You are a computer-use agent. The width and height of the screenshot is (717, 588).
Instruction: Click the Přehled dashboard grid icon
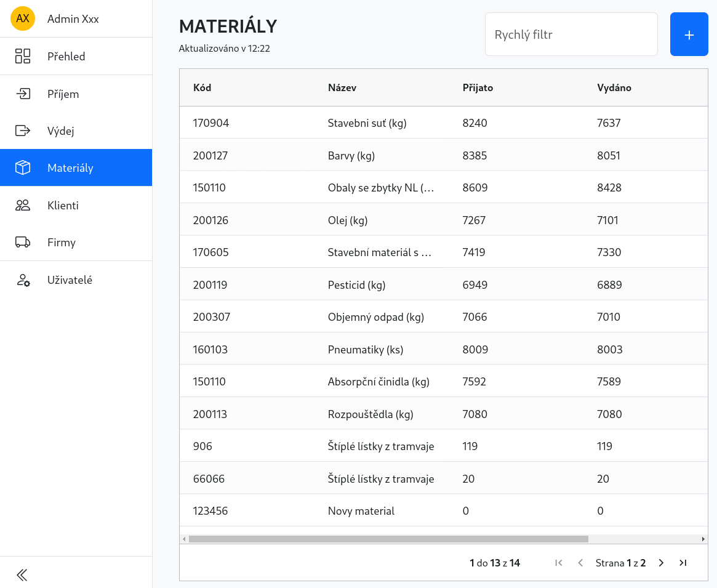[x=22, y=56]
